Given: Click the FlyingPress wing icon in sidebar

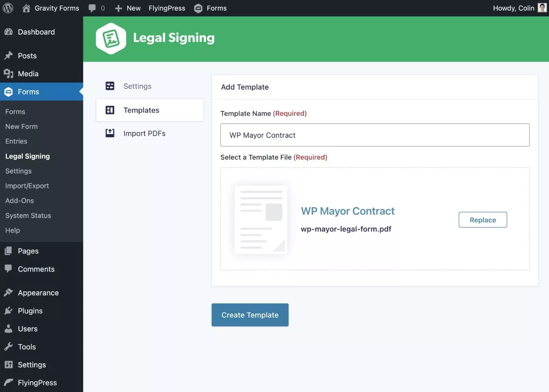Looking at the screenshot, I should point(9,383).
